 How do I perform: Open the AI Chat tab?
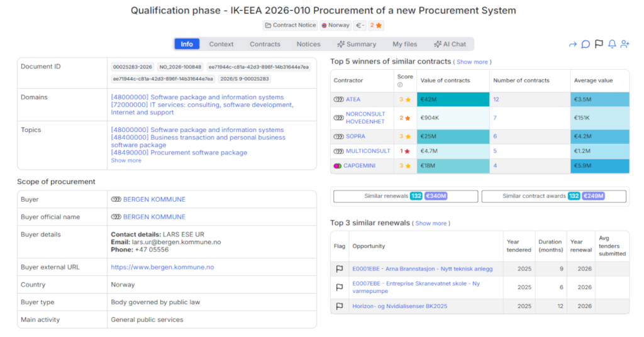point(450,44)
